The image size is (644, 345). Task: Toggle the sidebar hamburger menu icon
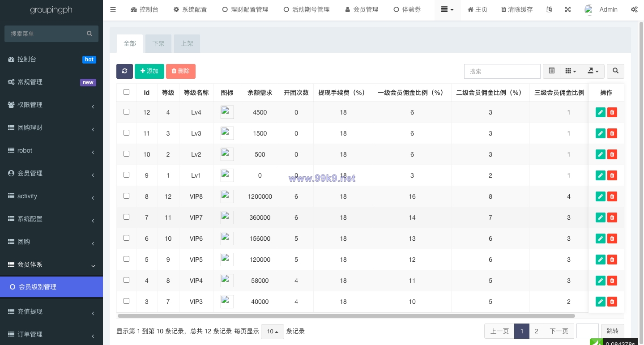(113, 9)
